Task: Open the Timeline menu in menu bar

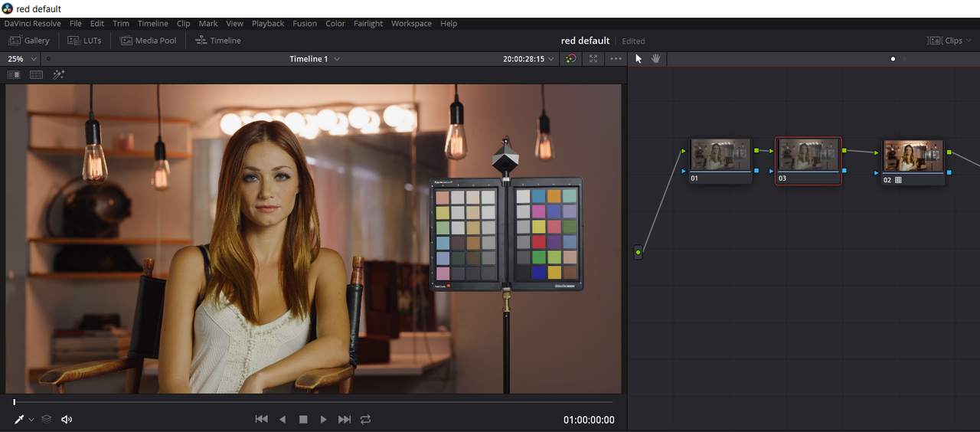Action: point(153,24)
